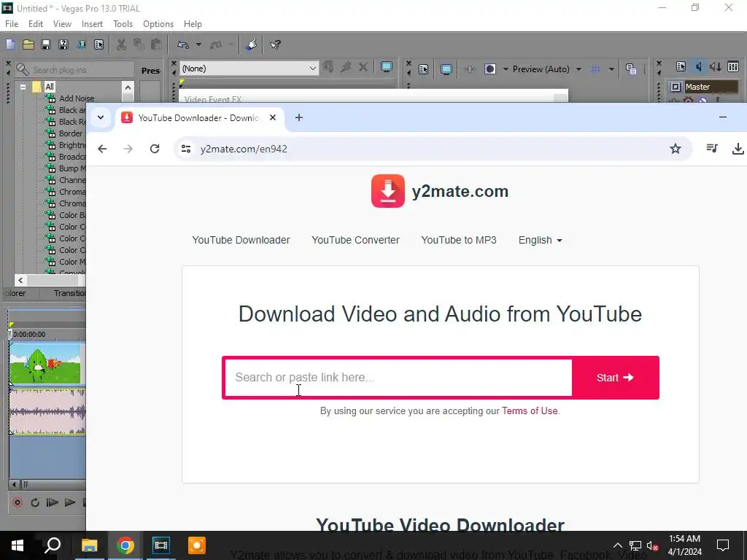Open Video Preview project properties icon
This screenshot has height=560, width=747.
pos(424,69)
